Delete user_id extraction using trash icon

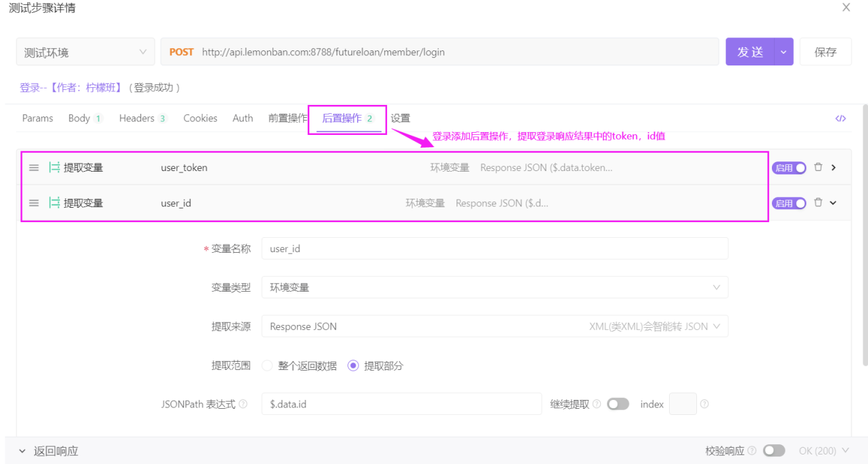(x=818, y=202)
